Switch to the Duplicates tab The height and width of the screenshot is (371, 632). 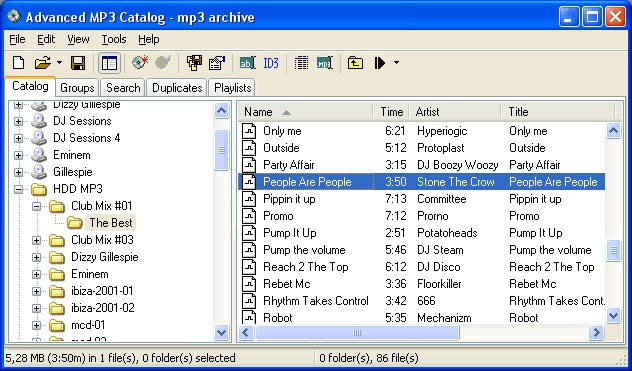pos(177,88)
